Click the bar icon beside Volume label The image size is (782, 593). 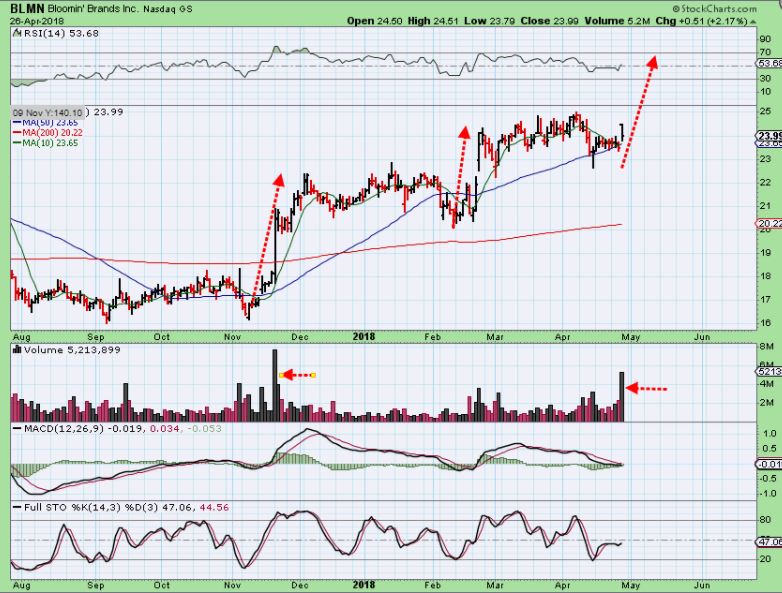coord(17,350)
